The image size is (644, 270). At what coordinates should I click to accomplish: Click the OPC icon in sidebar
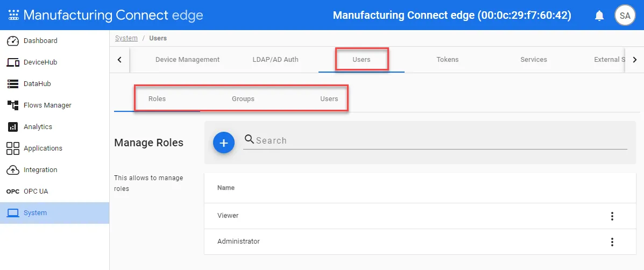13,191
